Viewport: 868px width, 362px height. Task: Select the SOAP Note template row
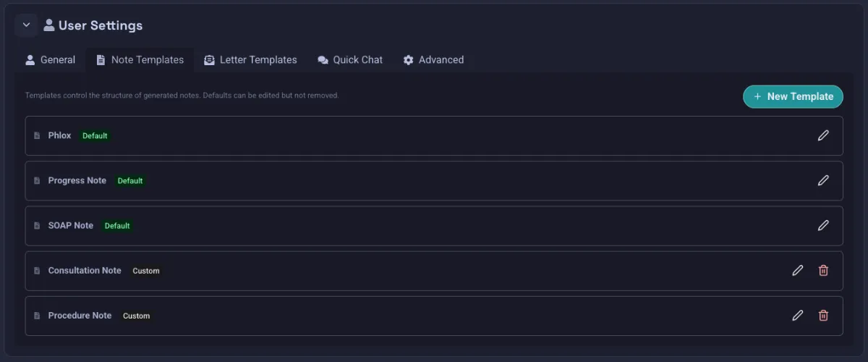click(434, 226)
